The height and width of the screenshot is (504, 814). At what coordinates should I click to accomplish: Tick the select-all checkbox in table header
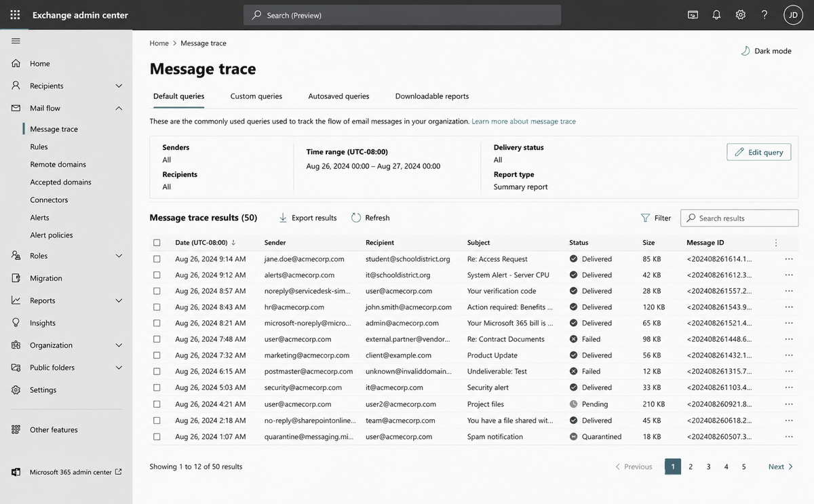click(157, 243)
